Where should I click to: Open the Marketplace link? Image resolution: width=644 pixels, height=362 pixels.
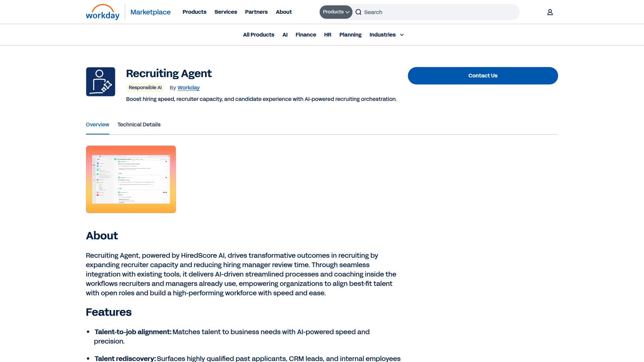[x=150, y=12]
